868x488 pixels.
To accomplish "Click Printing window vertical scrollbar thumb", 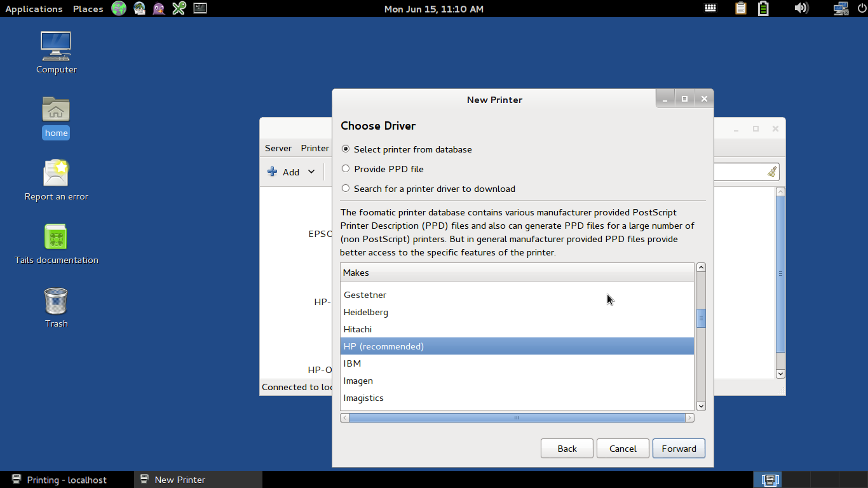I will point(781,274).
